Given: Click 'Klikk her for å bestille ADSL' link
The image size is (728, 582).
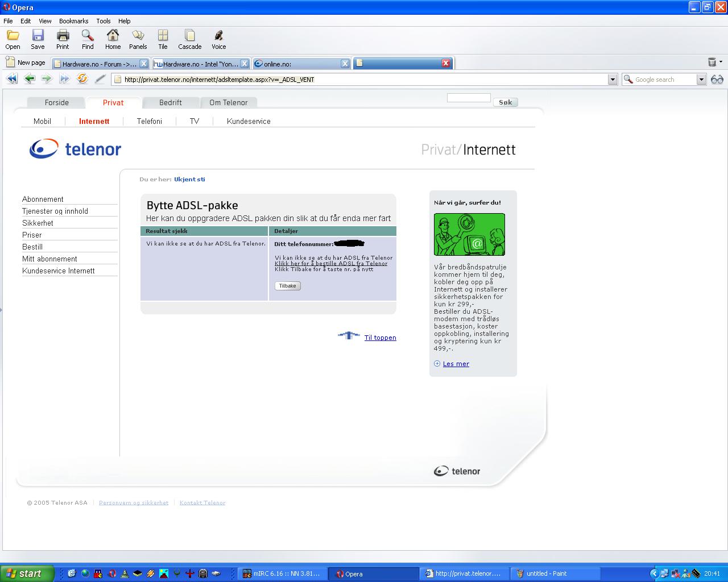Looking at the screenshot, I should point(331,263).
